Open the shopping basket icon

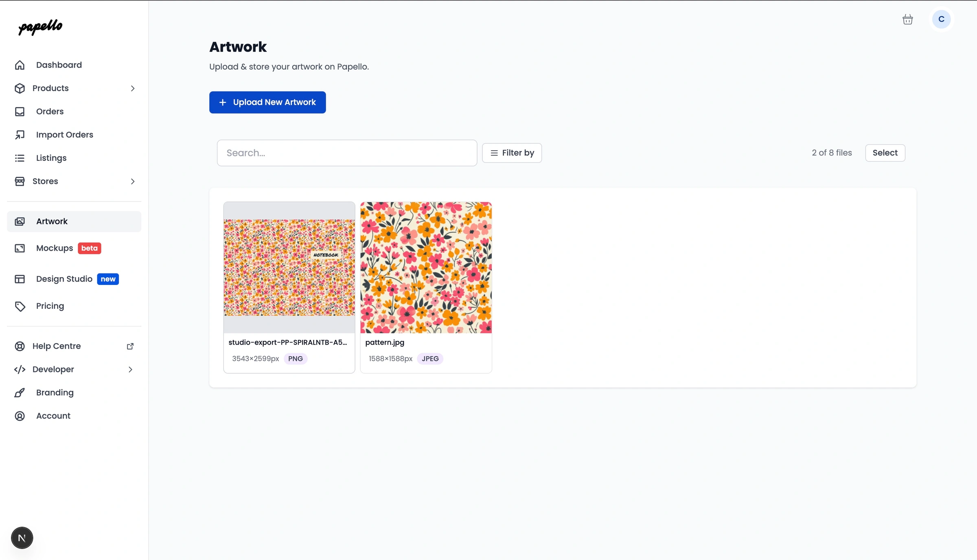tap(907, 20)
